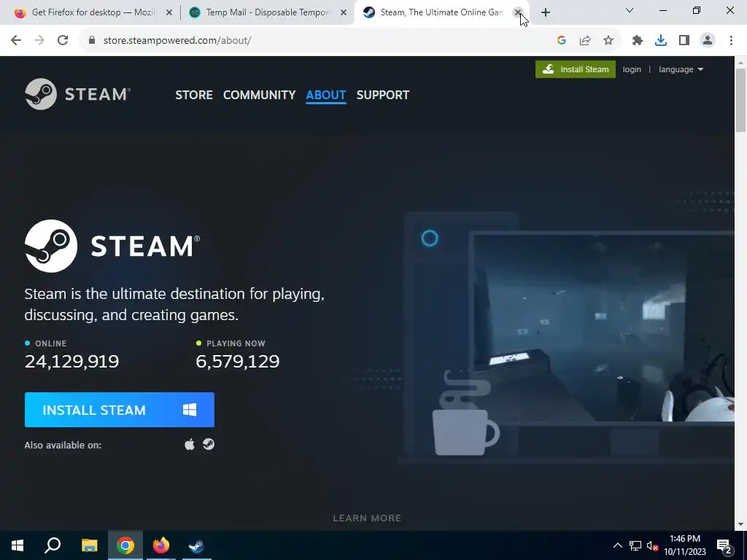Open the Chrome three-dot menu

[731, 41]
